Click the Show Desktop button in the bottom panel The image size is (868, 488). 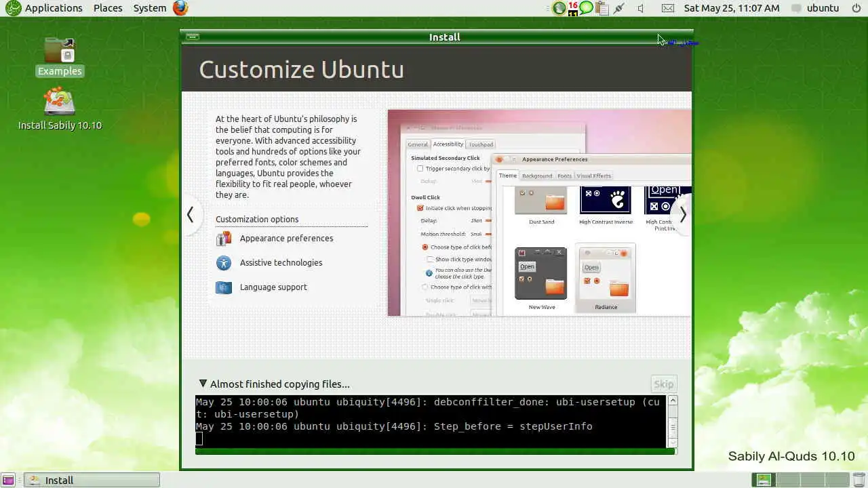(8, 481)
